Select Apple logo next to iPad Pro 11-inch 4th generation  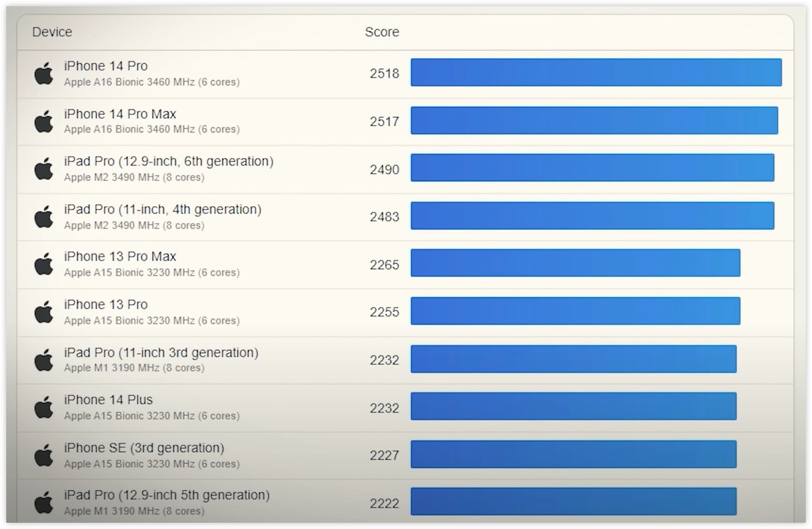[44, 217]
